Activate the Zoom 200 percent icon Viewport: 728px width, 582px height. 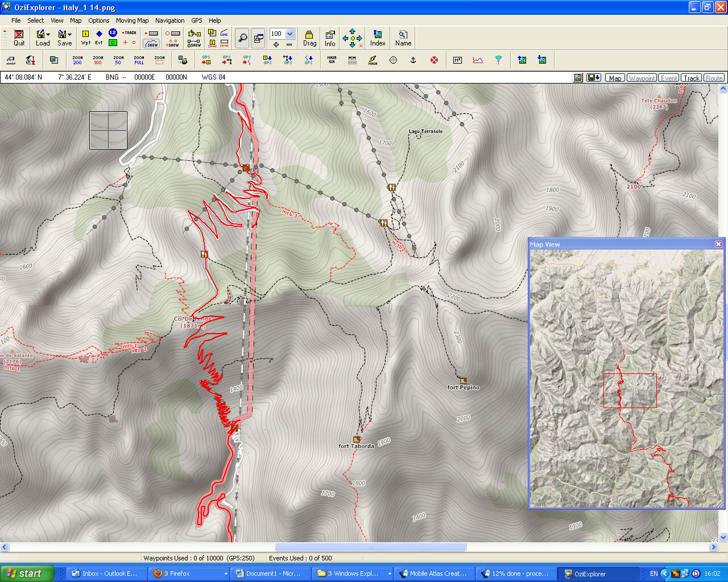(77, 60)
